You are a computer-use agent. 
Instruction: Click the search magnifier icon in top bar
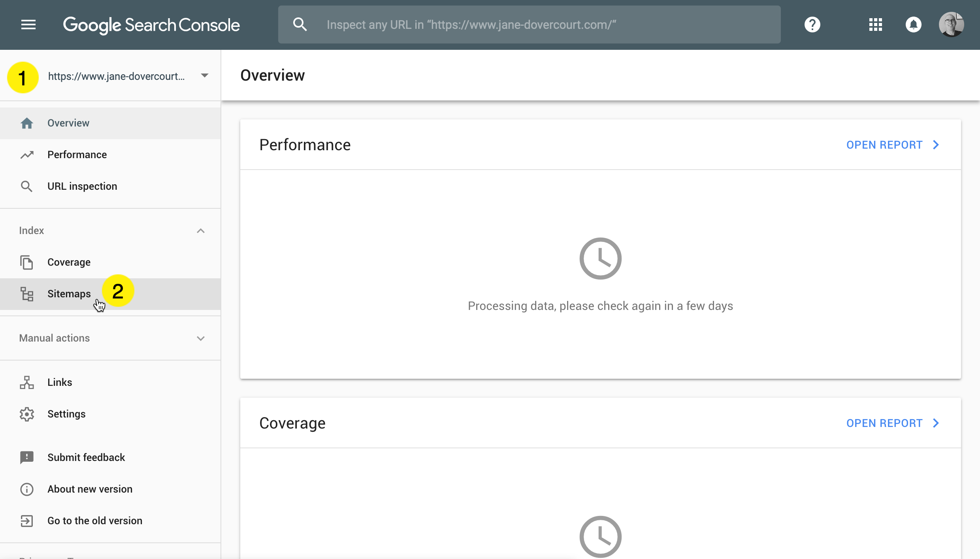300,25
